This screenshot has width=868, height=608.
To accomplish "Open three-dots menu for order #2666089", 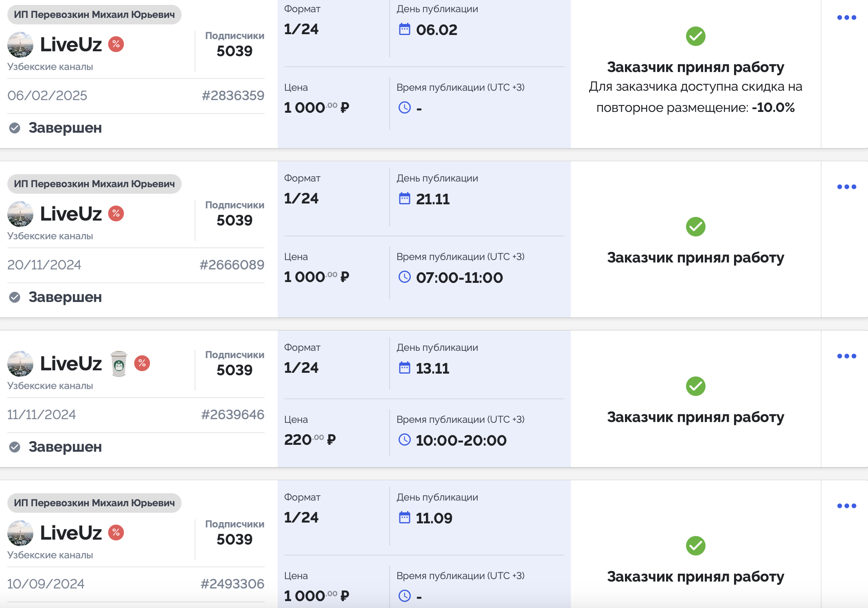I will click(x=846, y=187).
